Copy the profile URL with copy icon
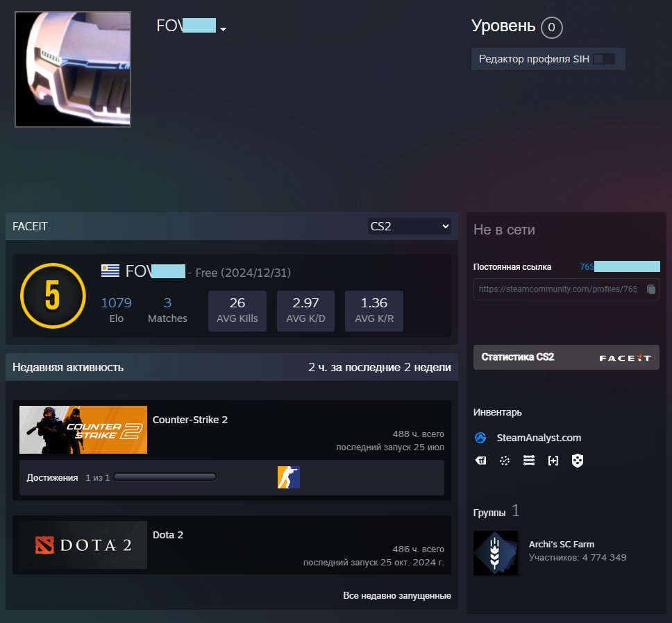672x623 pixels. point(651,289)
